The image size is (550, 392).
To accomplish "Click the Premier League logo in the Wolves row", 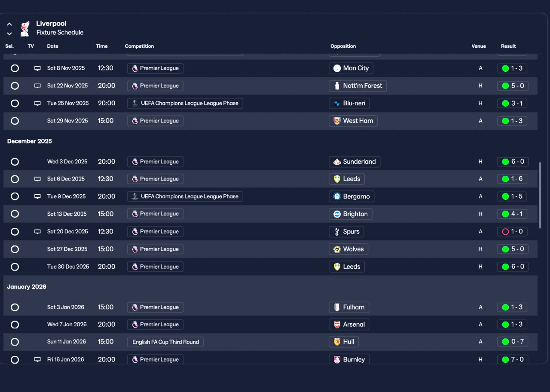I will [x=135, y=249].
